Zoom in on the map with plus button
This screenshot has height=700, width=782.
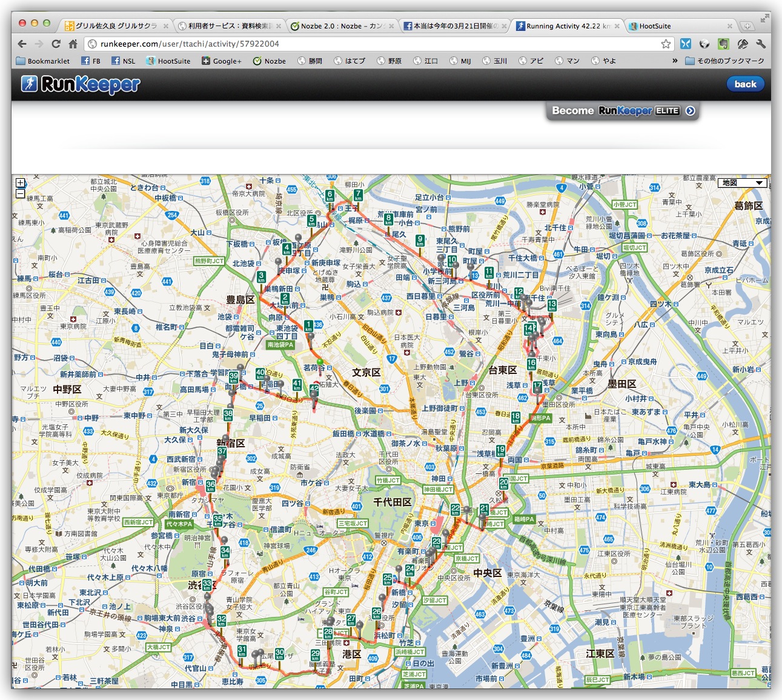20,183
